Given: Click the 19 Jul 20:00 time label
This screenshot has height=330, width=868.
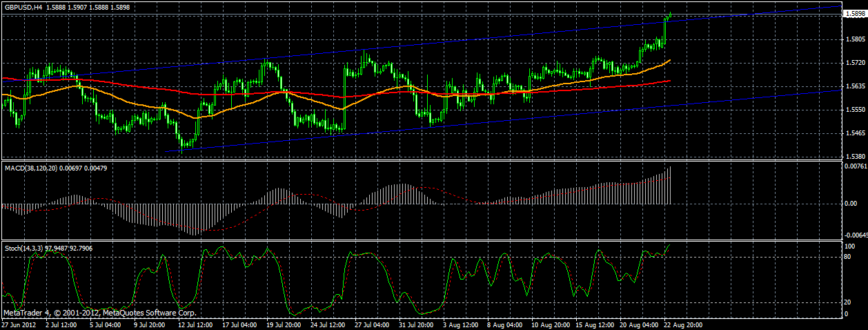Looking at the screenshot, I should click(283, 323).
